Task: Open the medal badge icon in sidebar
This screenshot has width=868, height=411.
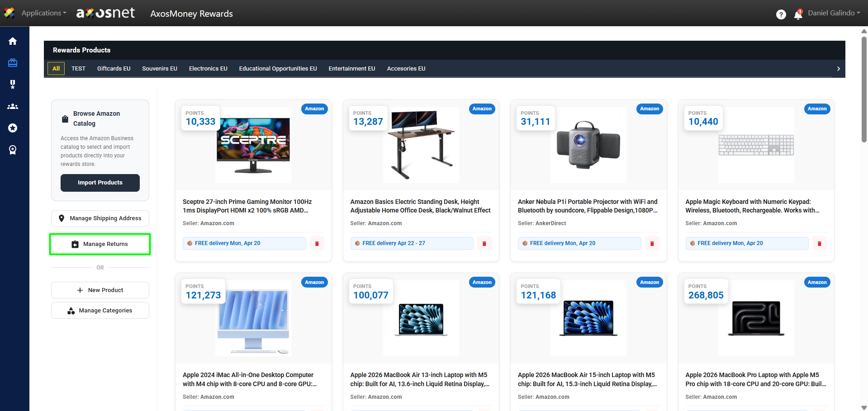Action: pyautogui.click(x=13, y=85)
